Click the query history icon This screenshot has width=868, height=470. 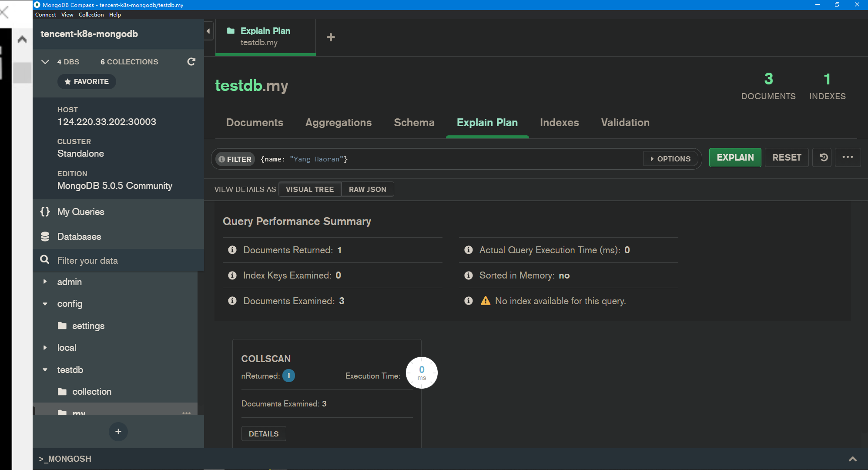[x=823, y=158]
